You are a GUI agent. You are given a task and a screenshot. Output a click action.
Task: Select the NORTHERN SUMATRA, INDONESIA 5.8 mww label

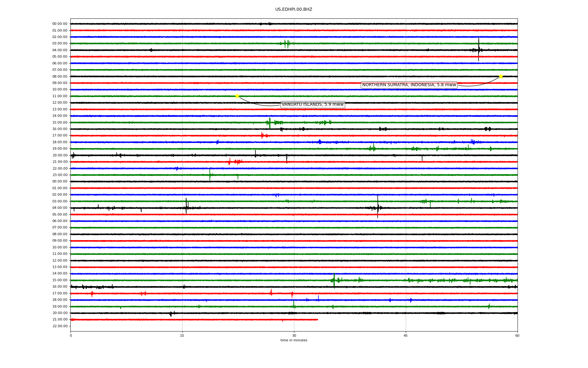coord(409,85)
